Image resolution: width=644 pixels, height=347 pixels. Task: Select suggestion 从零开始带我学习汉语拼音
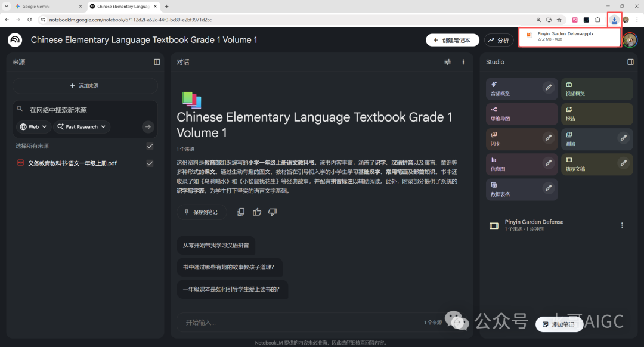(x=216, y=246)
